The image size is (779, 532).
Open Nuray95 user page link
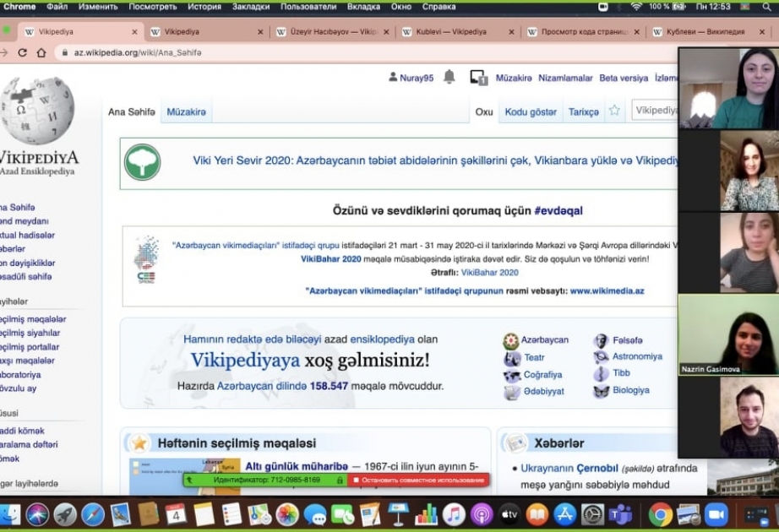pos(417,78)
